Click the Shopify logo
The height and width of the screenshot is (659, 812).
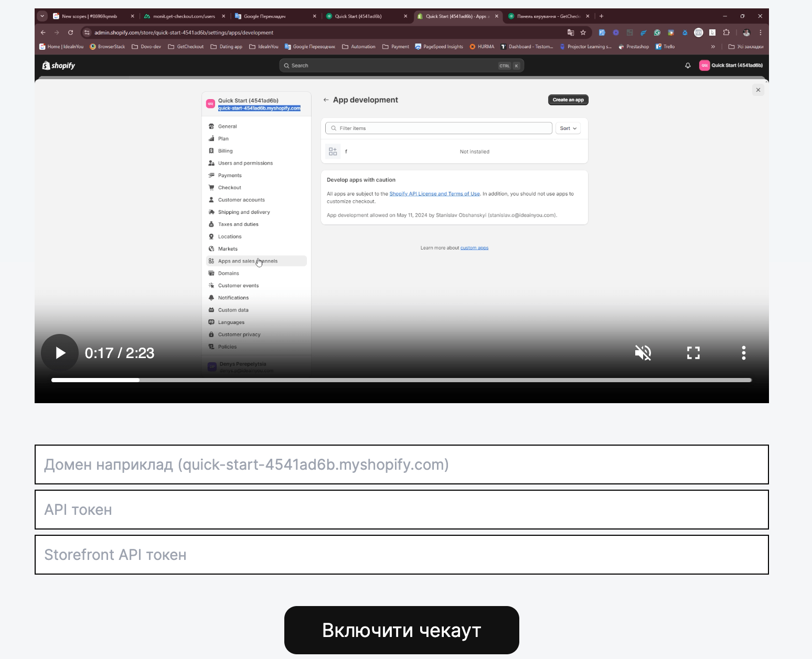59,66
